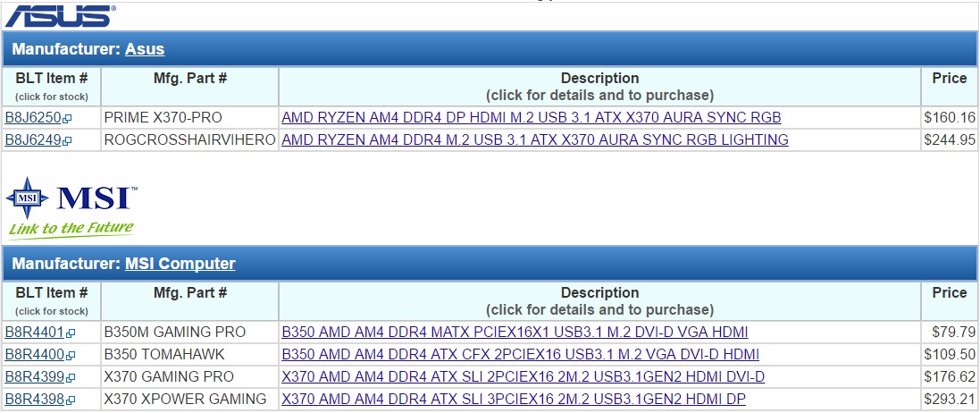The width and height of the screenshot is (980, 413).
Task: Open the Asus manufacturer link
Action: [145, 49]
